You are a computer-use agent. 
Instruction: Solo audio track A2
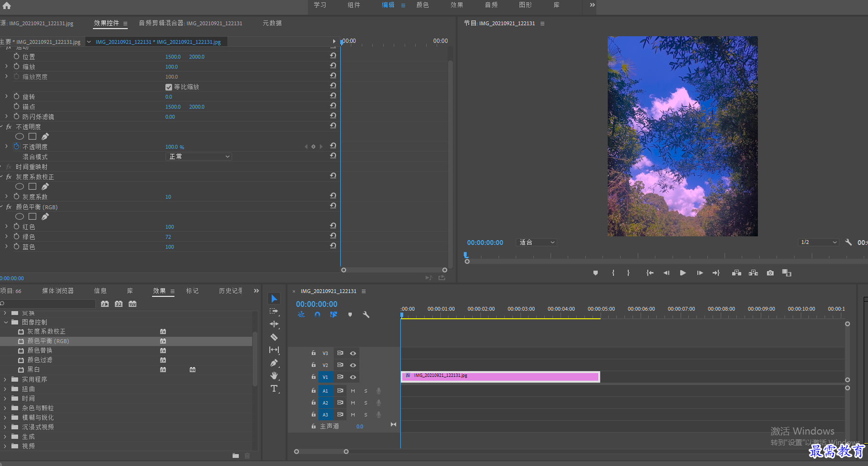pos(366,403)
